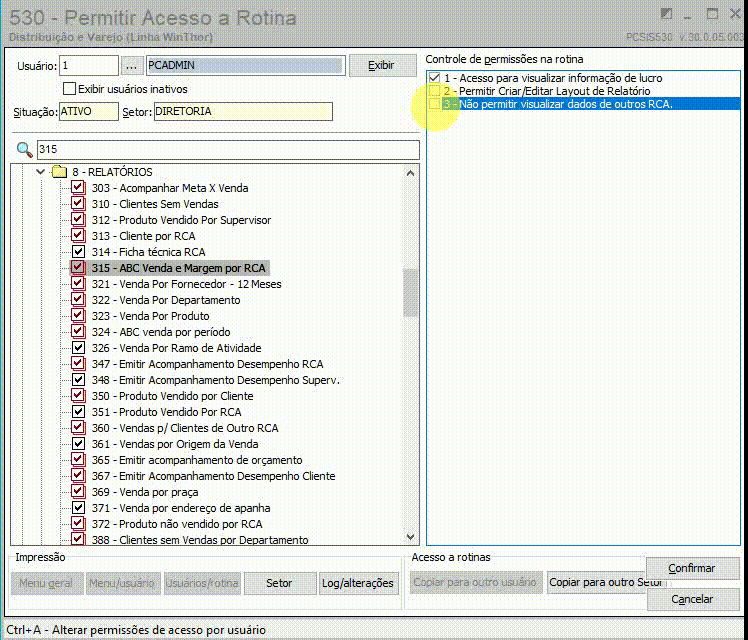Click the Setor print button
The height and width of the screenshot is (640, 748).
(x=280, y=583)
